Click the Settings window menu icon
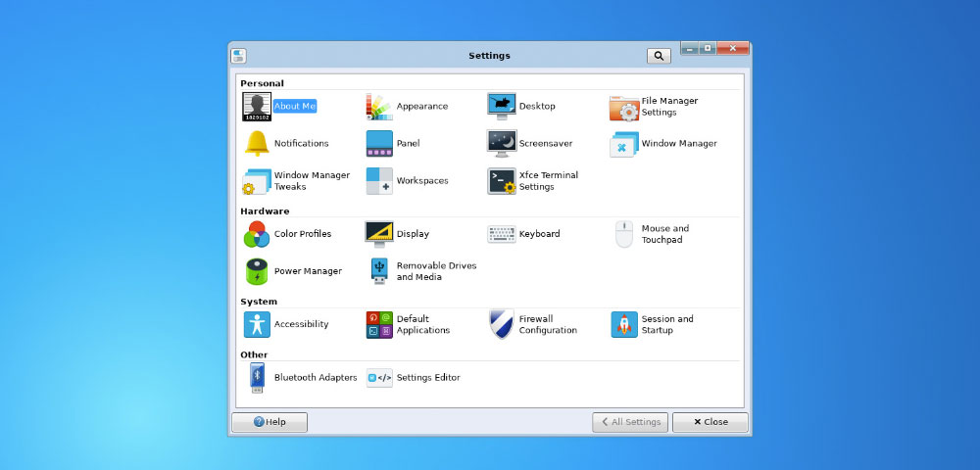 tap(238, 56)
